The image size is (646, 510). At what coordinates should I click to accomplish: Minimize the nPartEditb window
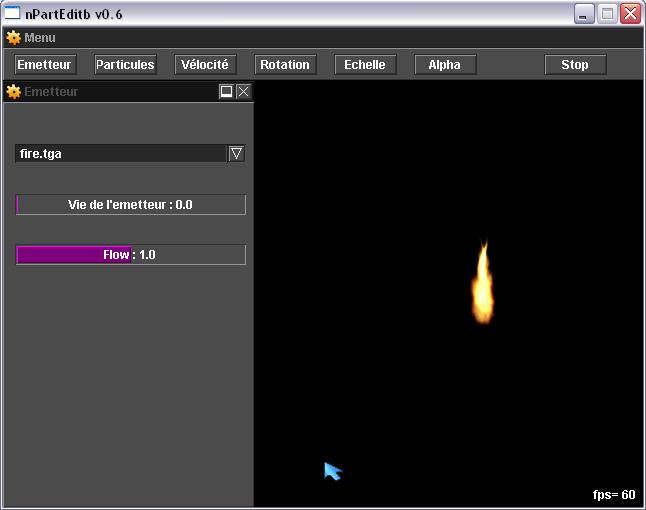tap(584, 14)
